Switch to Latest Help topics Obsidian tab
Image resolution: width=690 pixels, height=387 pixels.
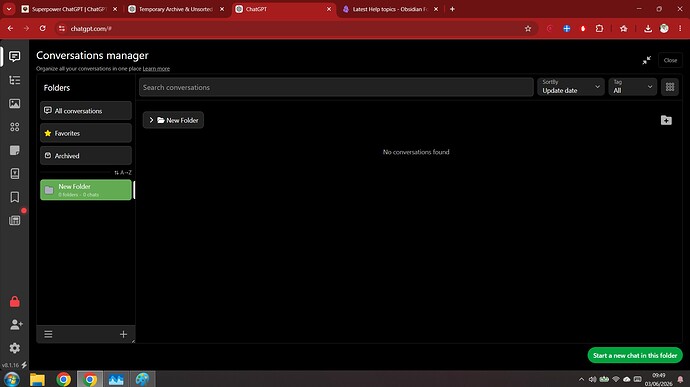(390, 9)
